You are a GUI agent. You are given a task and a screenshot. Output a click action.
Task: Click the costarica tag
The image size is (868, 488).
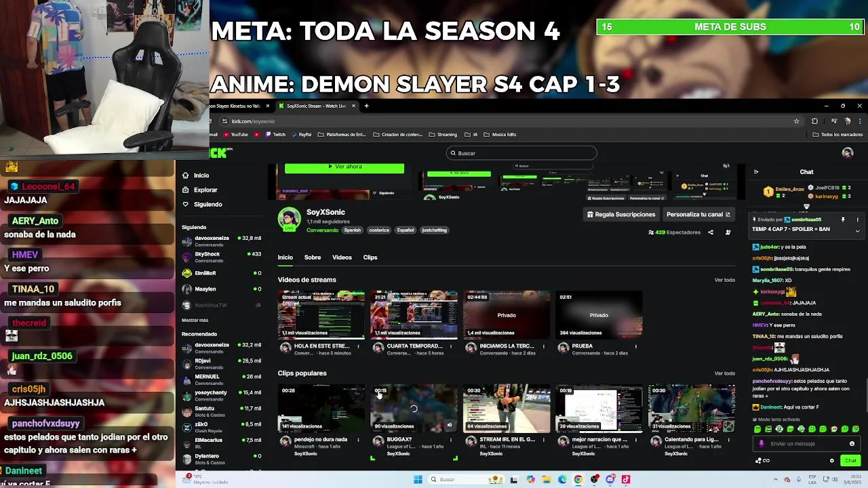click(x=379, y=230)
